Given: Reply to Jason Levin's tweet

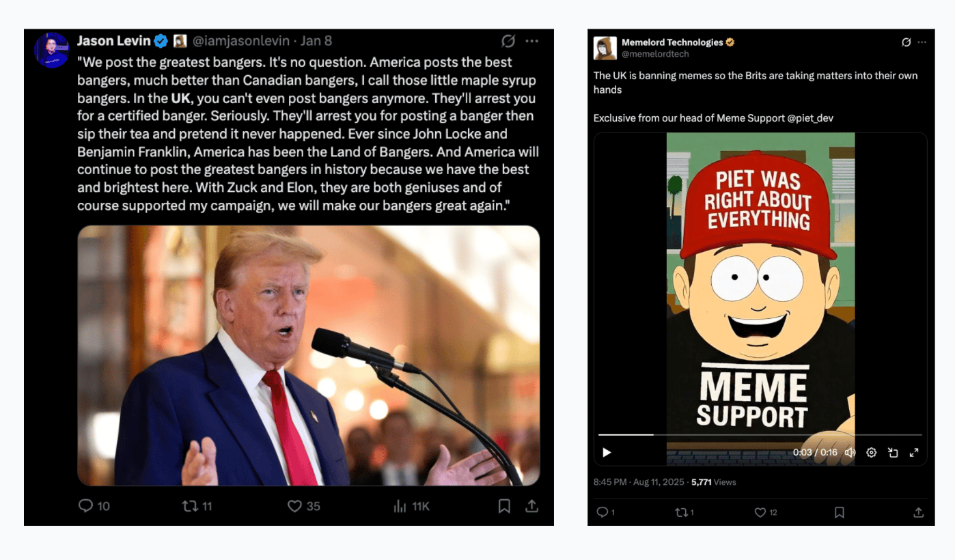Looking at the screenshot, I should point(85,506).
